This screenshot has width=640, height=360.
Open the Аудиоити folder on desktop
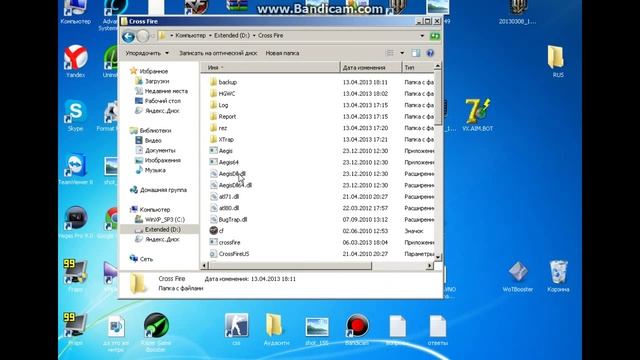[x=276, y=330]
